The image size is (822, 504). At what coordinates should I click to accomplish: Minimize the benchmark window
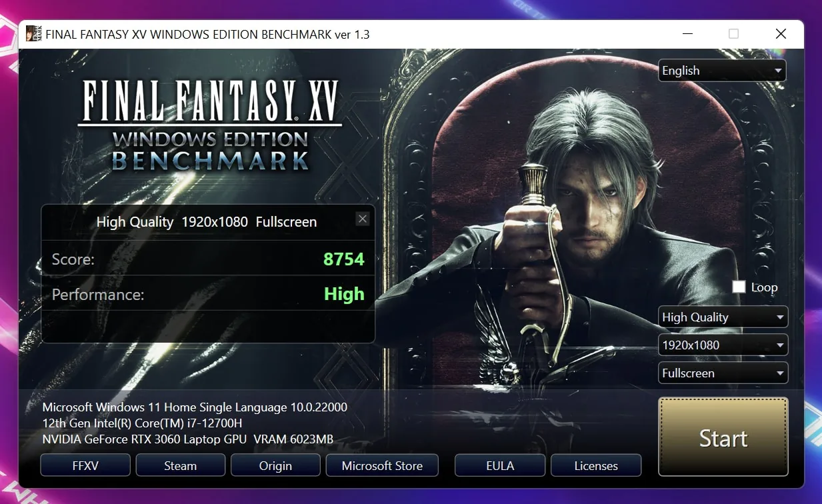click(x=687, y=34)
